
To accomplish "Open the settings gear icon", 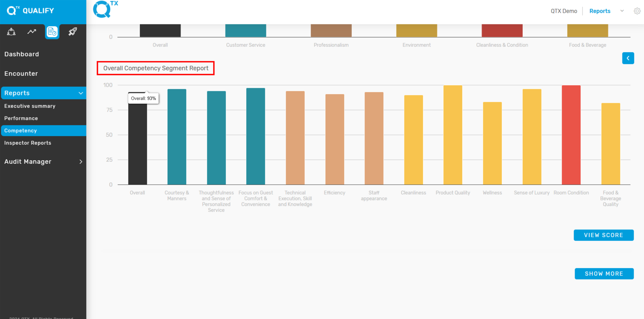I will [637, 11].
